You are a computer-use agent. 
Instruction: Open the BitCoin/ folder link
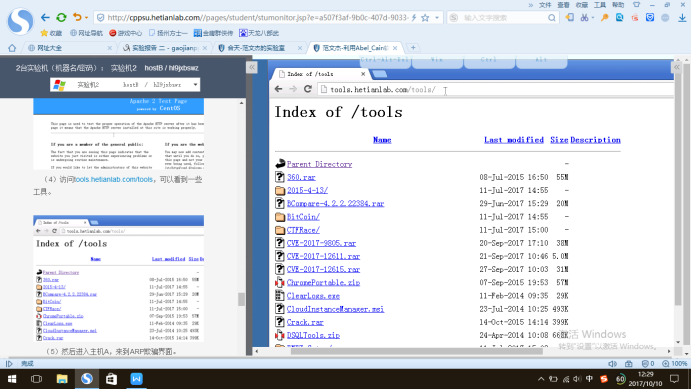click(303, 217)
